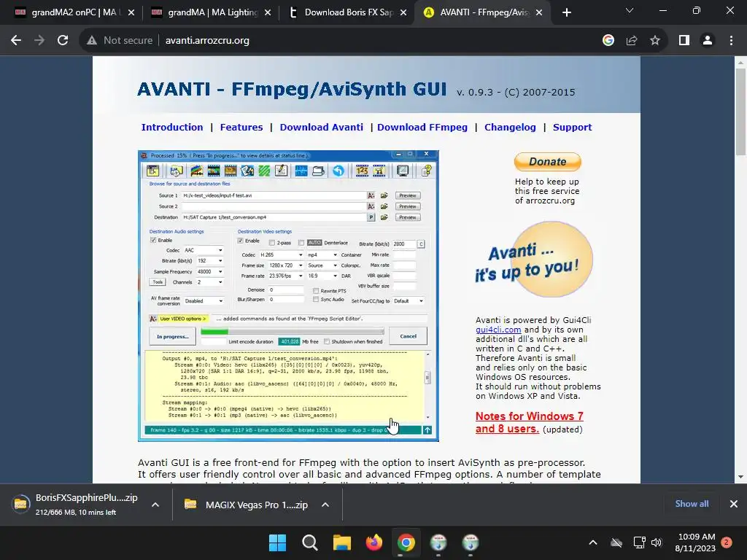Close the Download Boris FX tab
Screen dimensions: 747x560
click(403, 12)
